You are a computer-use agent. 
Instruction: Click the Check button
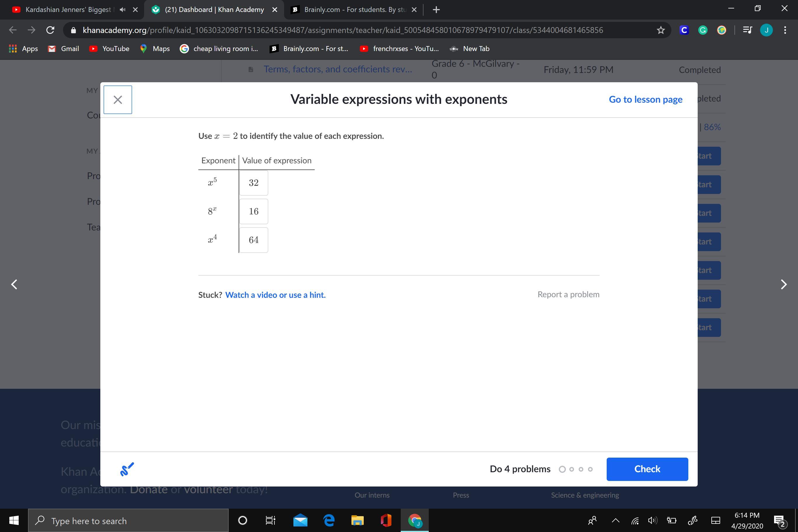click(x=647, y=469)
